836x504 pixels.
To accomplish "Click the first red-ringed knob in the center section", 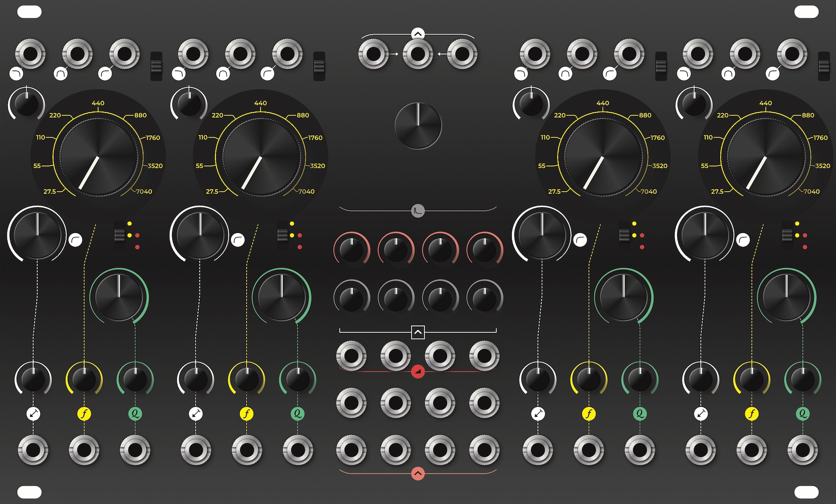I will click(352, 250).
